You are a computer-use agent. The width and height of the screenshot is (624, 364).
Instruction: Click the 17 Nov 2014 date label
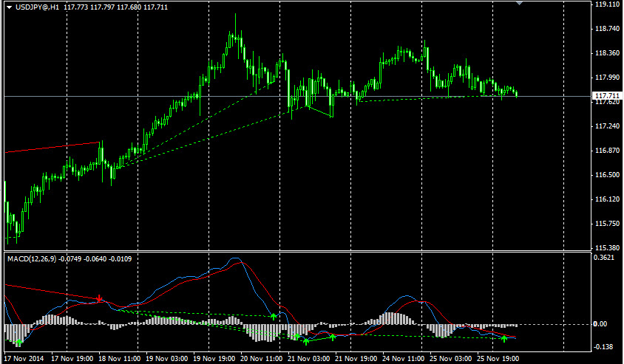(x=24, y=358)
